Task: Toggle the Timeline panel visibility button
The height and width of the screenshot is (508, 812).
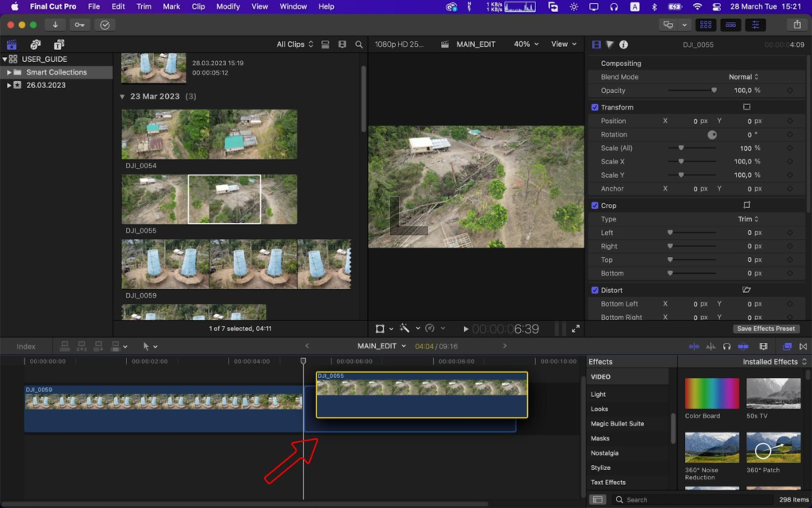Action: (x=730, y=25)
